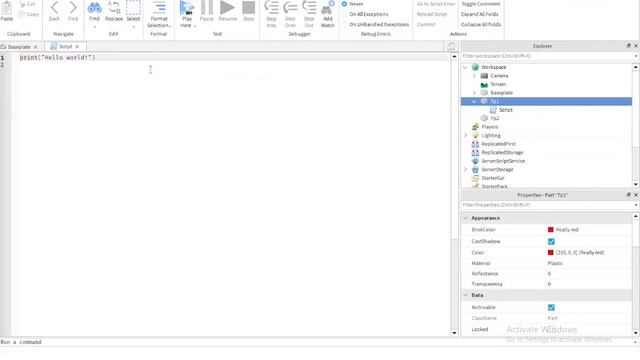Switch to the Baseplate tab

pos(19,47)
